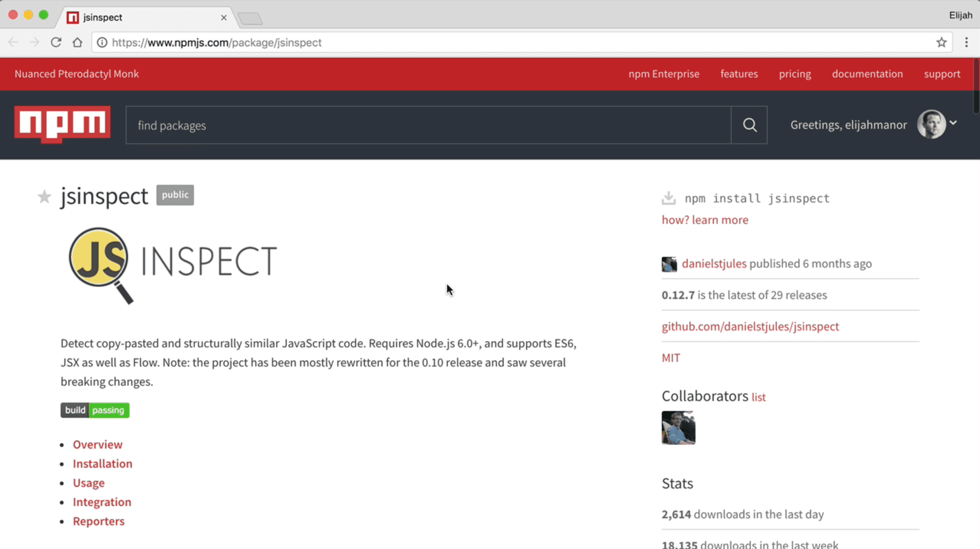Click the user profile avatar icon top right
Screen dimensions: 980x549
pyautogui.click(x=932, y=125)
